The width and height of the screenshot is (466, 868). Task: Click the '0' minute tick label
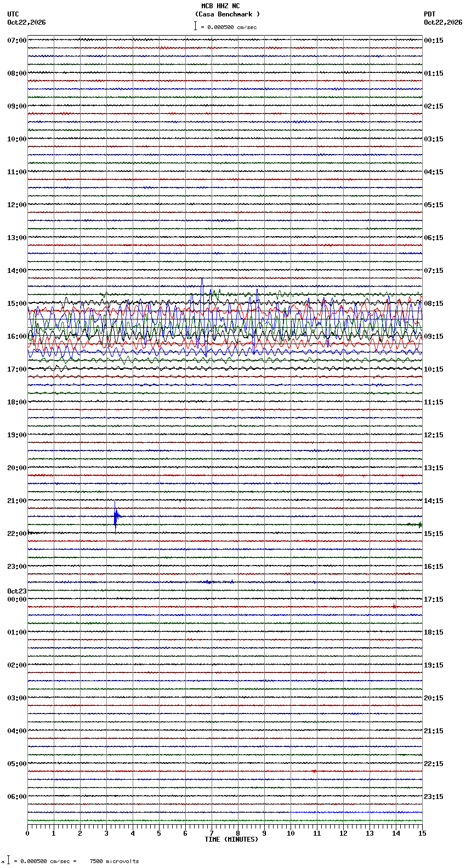click(27, 833)
